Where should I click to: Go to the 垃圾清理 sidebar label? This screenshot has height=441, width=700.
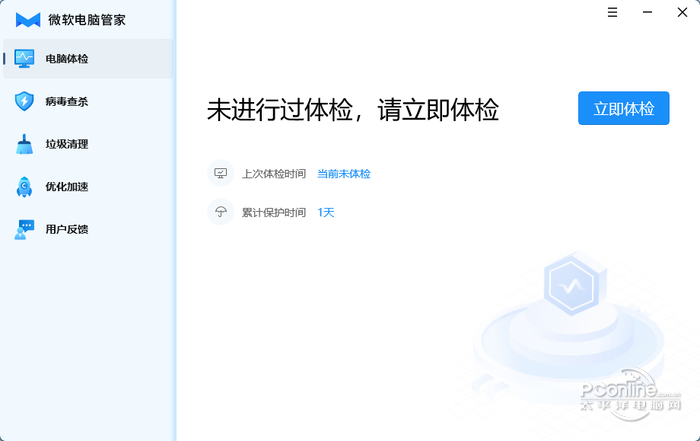click(67, 144)
